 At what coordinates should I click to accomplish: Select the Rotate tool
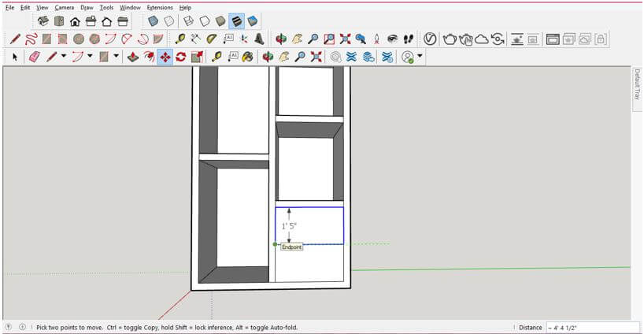(x=181, y=57)
